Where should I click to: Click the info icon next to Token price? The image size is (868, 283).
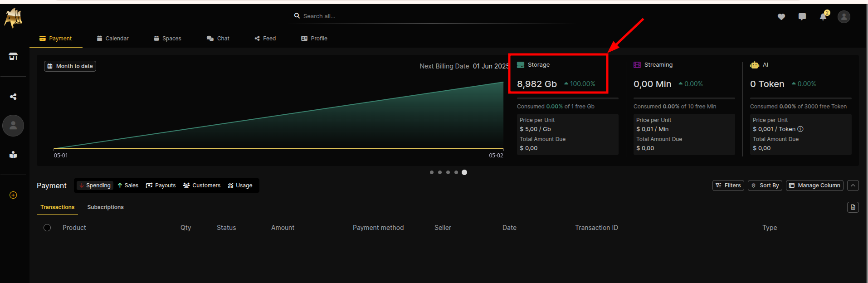(x=800, y=129)
